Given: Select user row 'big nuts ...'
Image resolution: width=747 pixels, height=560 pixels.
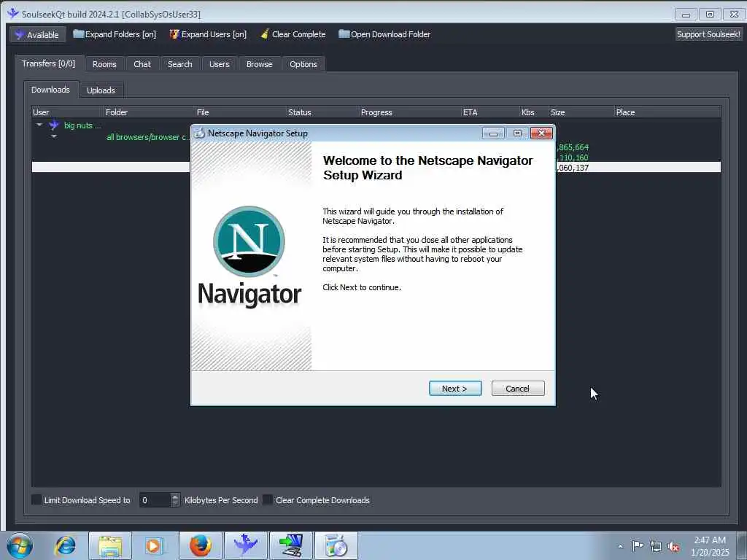Looking at the screenshot, I should (82, 125).
